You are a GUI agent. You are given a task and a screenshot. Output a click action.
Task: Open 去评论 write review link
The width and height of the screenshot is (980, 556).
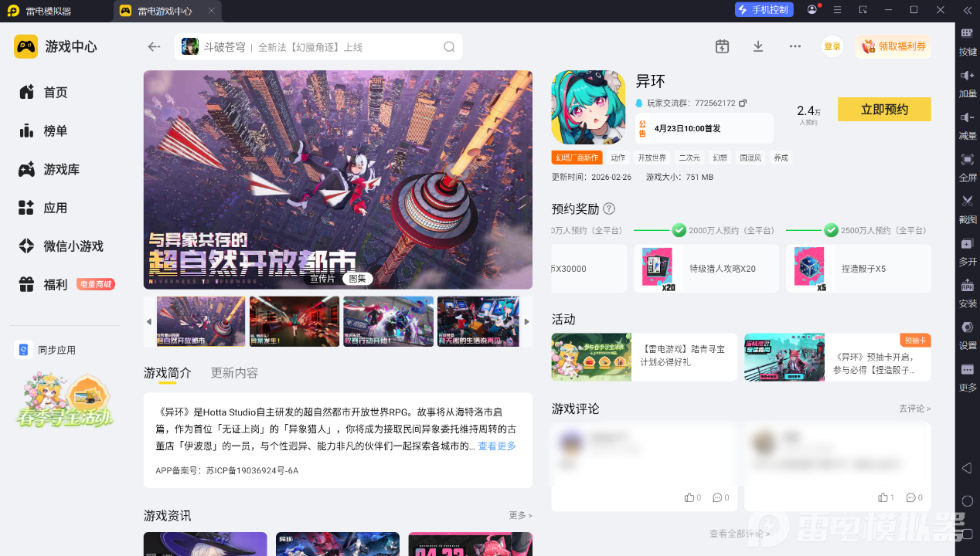[x=914, y=409]
